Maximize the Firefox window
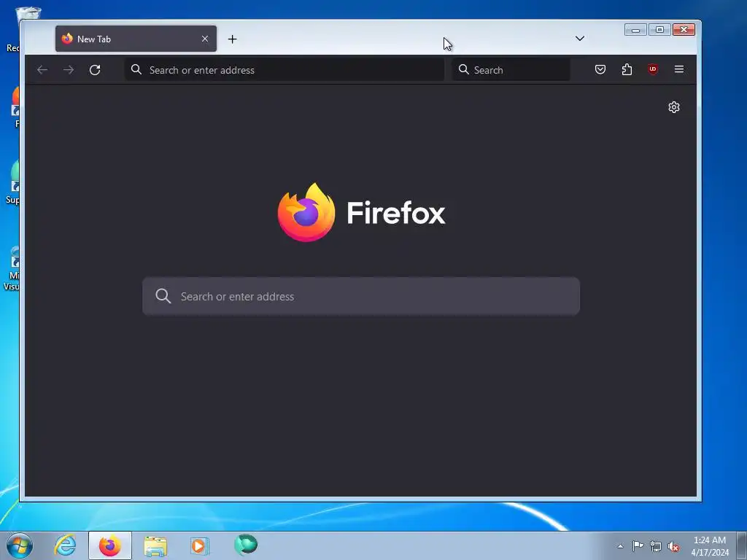The width and height of the screenshot is (747, 560). 659,30
